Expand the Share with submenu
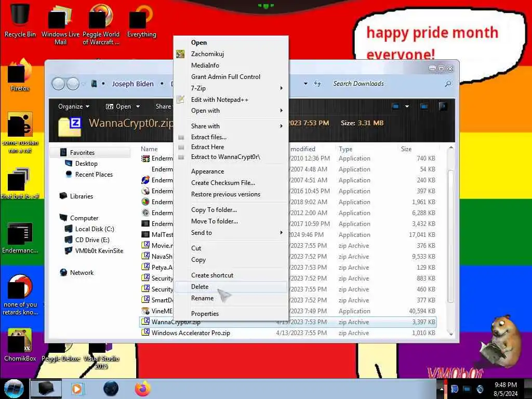 [231, 126]
